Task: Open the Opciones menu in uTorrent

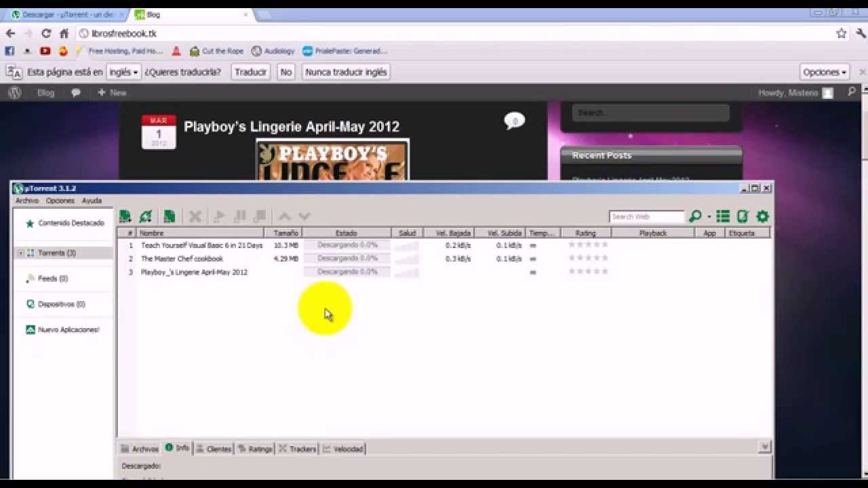Action: tap(60, 201)
